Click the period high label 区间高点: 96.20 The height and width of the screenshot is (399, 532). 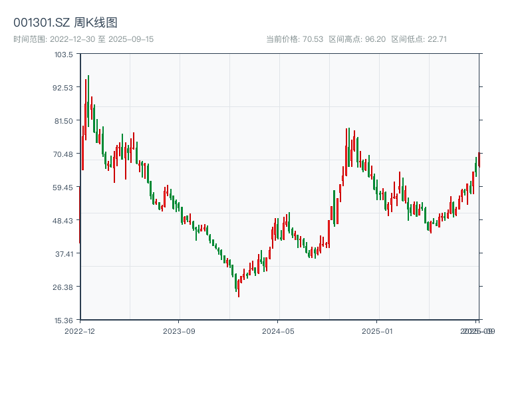[x=357, y=39]
